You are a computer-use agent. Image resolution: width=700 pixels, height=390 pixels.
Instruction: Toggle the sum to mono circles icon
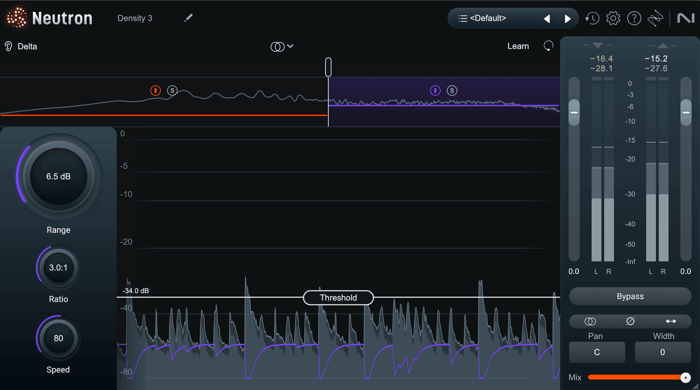(x=590, y=321)
